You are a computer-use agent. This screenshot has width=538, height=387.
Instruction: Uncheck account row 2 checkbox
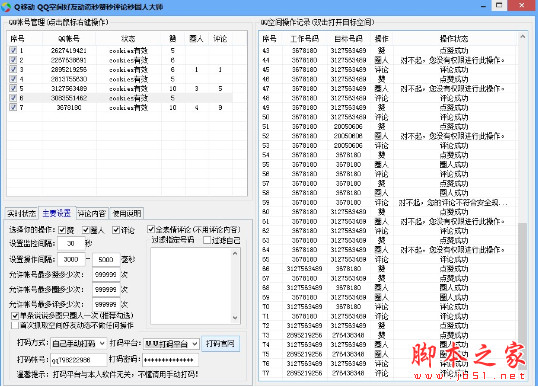[x=13, y=60]
